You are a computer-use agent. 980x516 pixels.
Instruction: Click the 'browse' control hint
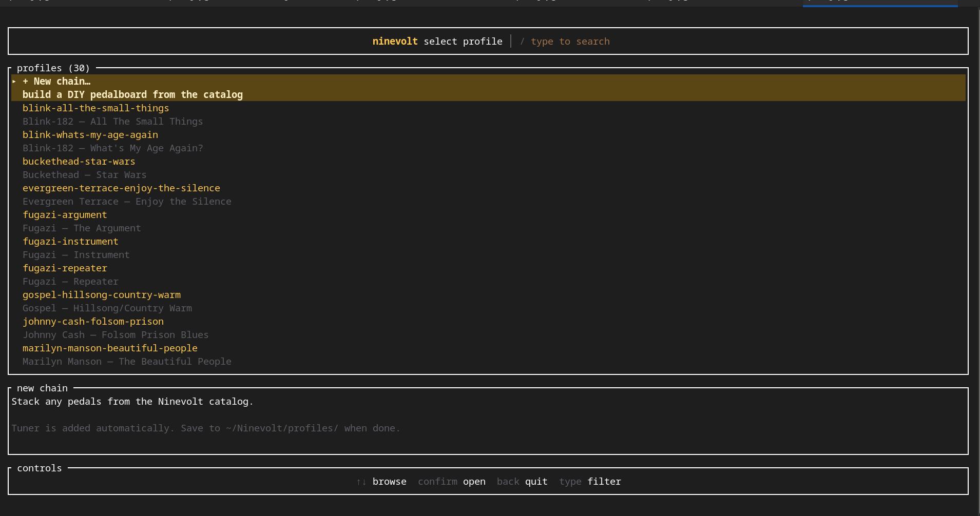click(389, 481)
